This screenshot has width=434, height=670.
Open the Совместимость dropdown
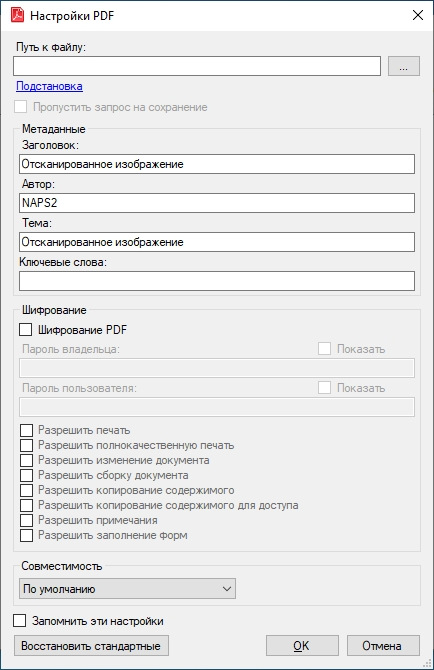click(127, 589)
